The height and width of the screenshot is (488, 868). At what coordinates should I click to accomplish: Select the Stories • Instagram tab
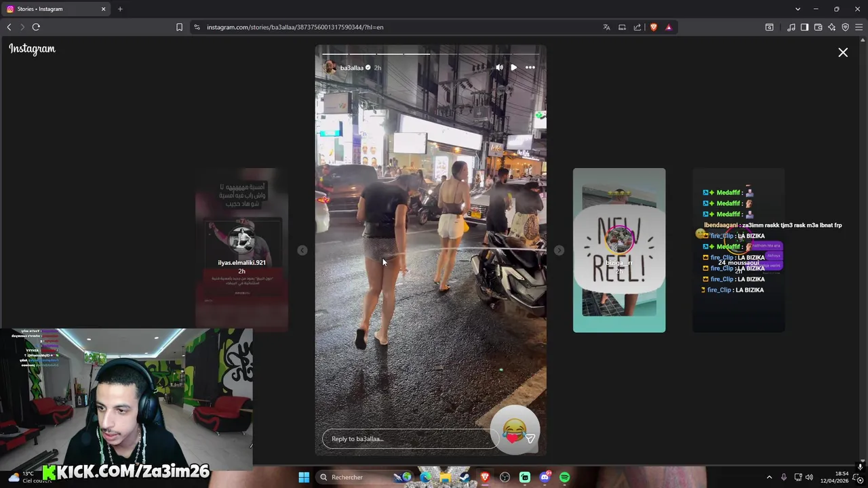(56, 9)
